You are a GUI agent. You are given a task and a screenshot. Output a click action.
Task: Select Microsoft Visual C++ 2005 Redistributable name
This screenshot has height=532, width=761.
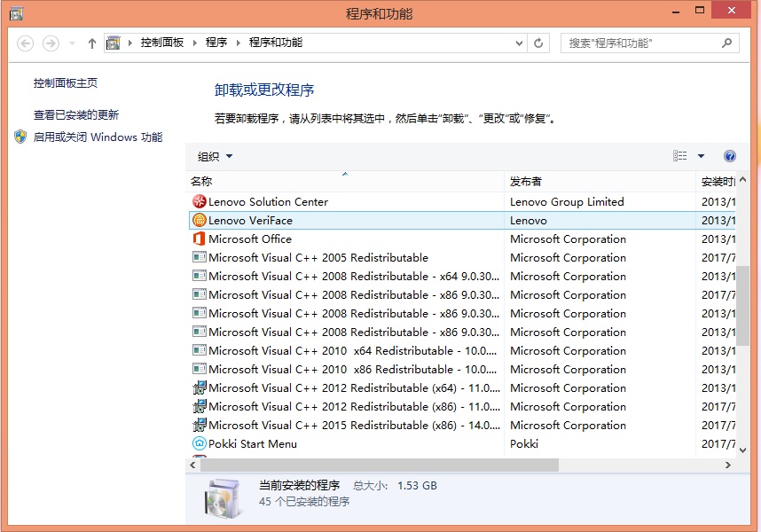pos(318,257)
